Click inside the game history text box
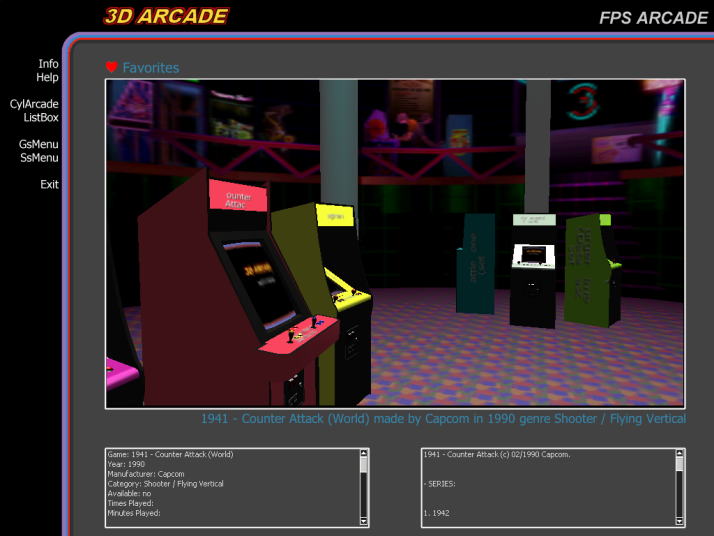This screenshot has height=536, width=714. tap(545, 487)
